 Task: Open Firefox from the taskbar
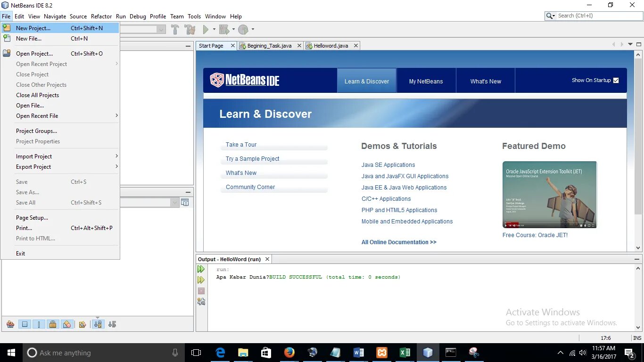click(289, 353)
